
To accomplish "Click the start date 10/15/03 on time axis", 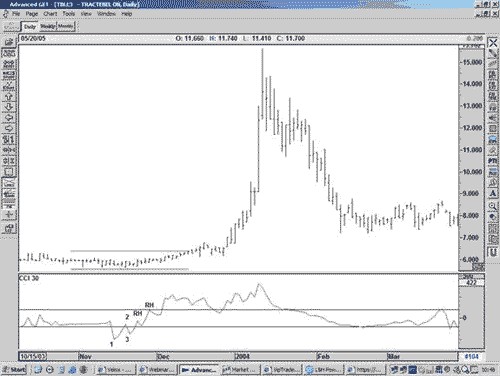I will coord(33,356).
